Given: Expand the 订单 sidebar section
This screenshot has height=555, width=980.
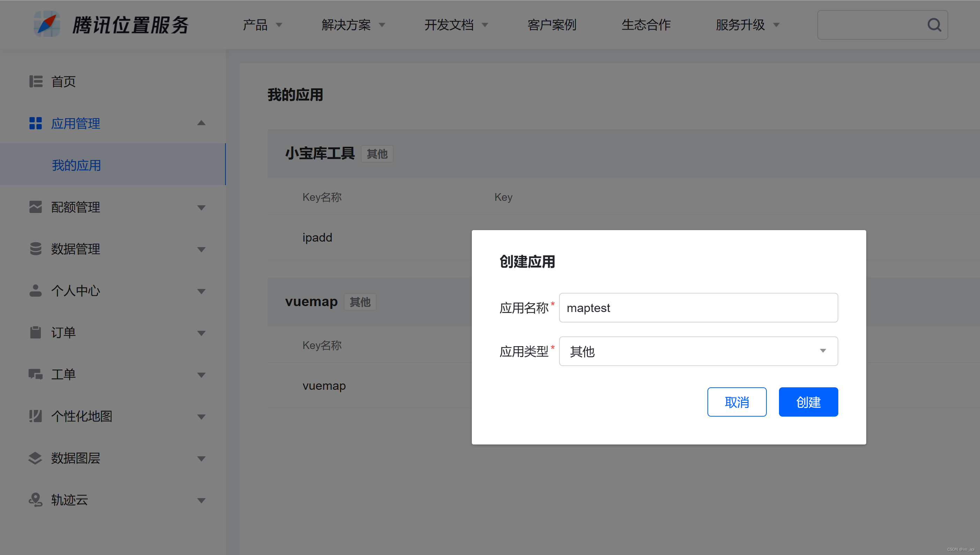Looking at the screenshot, I should click(x=201, y=333).
